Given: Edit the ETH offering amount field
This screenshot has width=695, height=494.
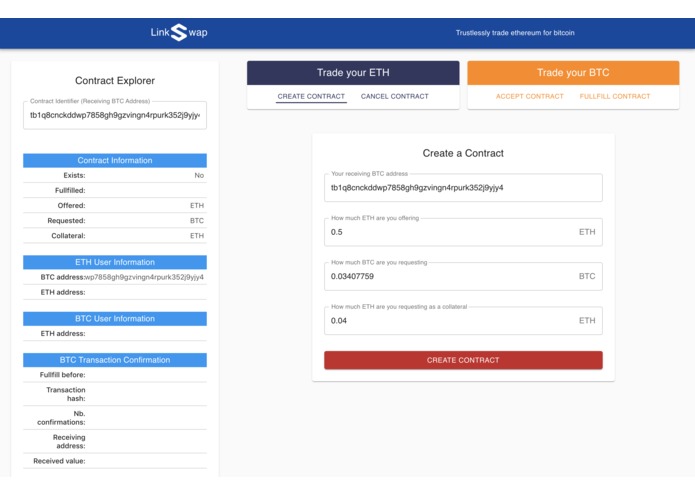Looking at the screenshot, I should [x=463, y=232].
